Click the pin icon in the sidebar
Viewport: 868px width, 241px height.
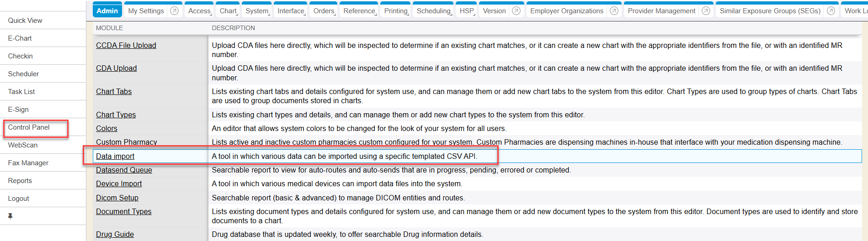10,216
